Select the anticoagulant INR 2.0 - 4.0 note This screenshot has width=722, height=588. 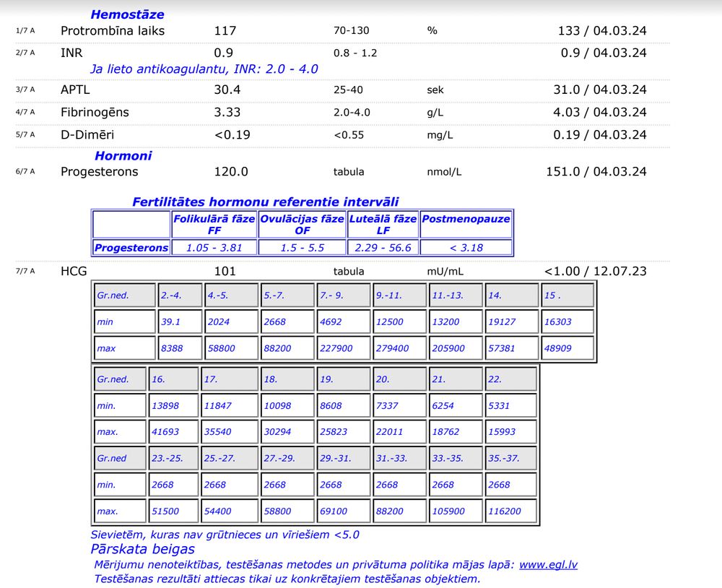204,69
